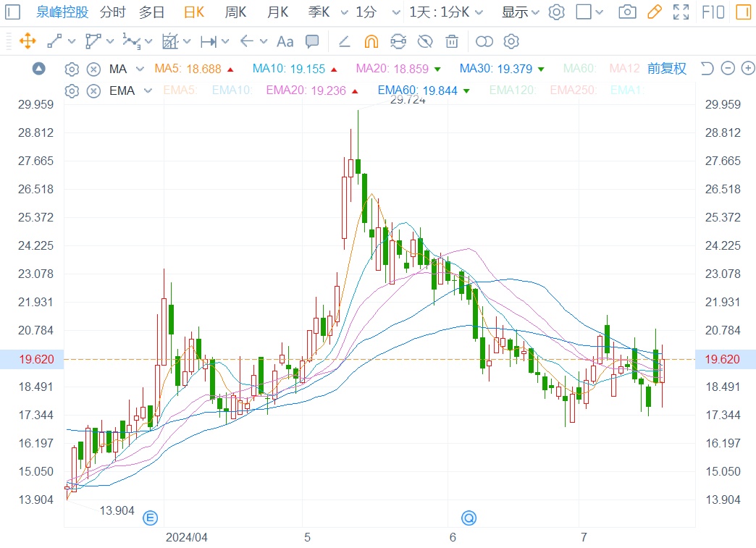Select the trend line drawing tool
This screenshot has width=756, height=548.
point(54,41)
